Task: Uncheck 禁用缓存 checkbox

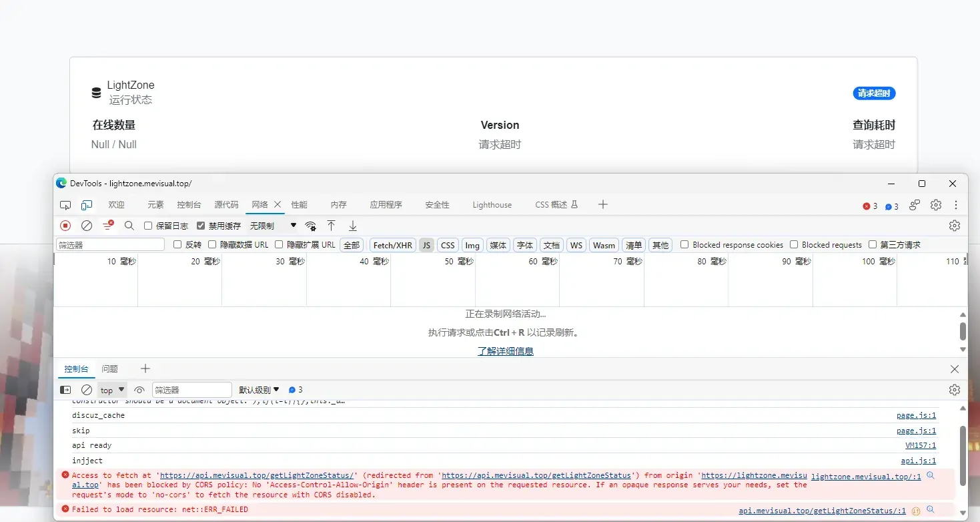Action: coord(201,226)
